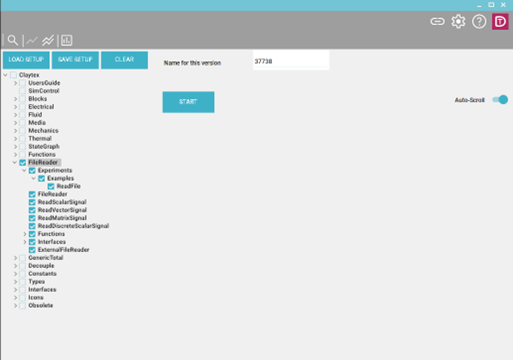Collapse the Examples node
Screen dimensions: 513x360
[x=34, y=178]
